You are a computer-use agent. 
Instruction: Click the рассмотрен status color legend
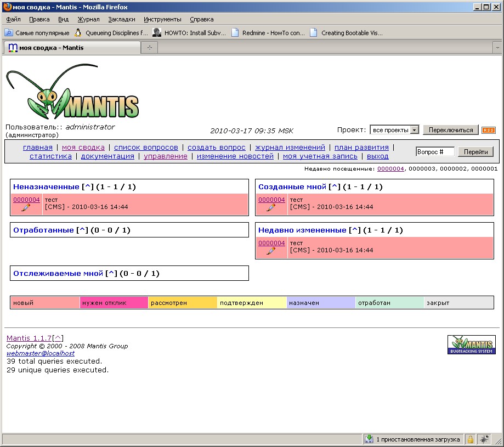[183, 303]
